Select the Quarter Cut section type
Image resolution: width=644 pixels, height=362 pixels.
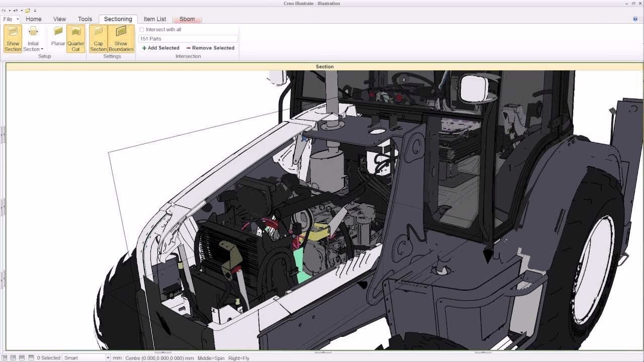point(75,39)
